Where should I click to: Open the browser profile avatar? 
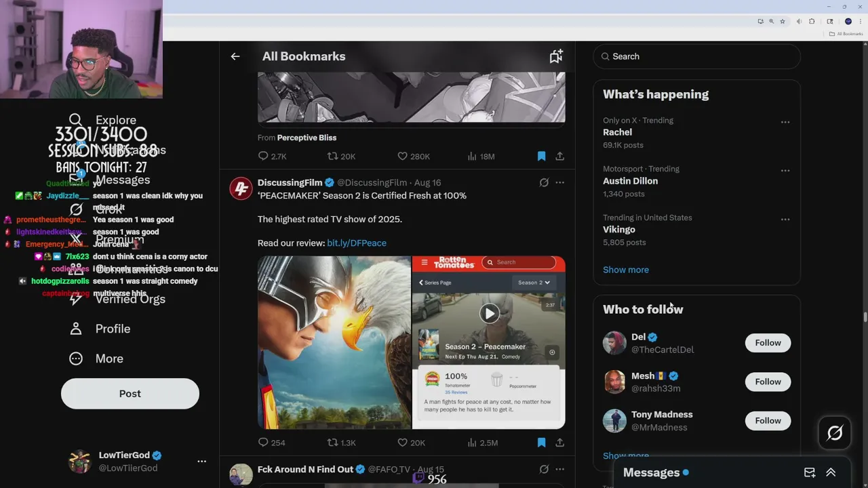[848, 22]
